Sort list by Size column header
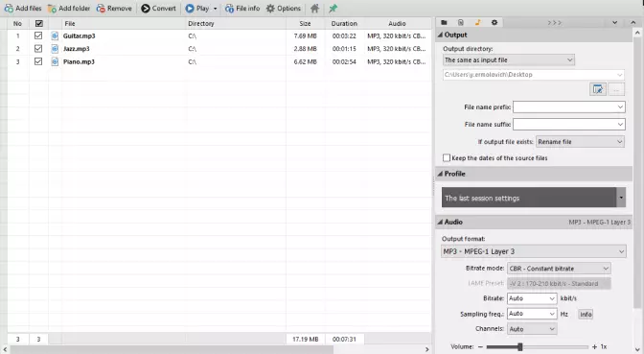 pos(305,23)
